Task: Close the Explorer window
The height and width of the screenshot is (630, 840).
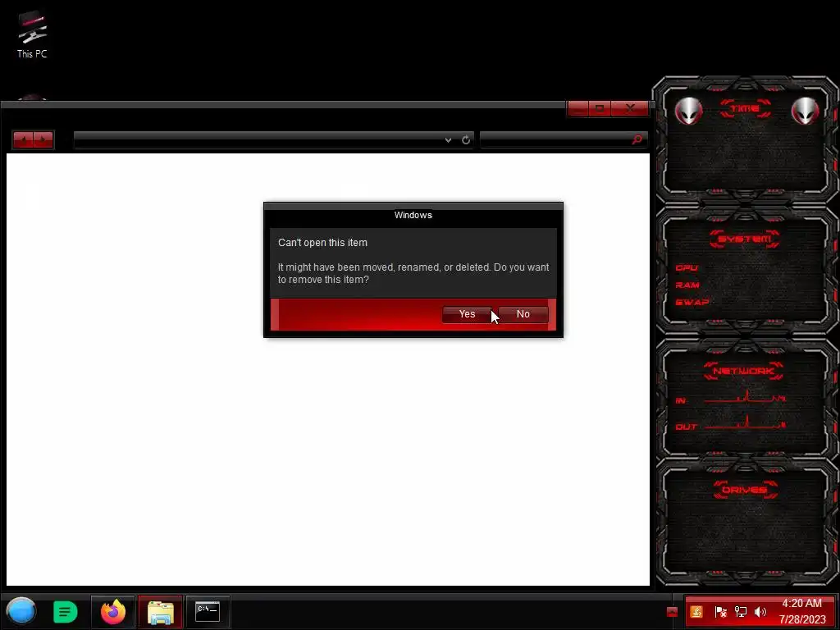Action: [630, 109]
